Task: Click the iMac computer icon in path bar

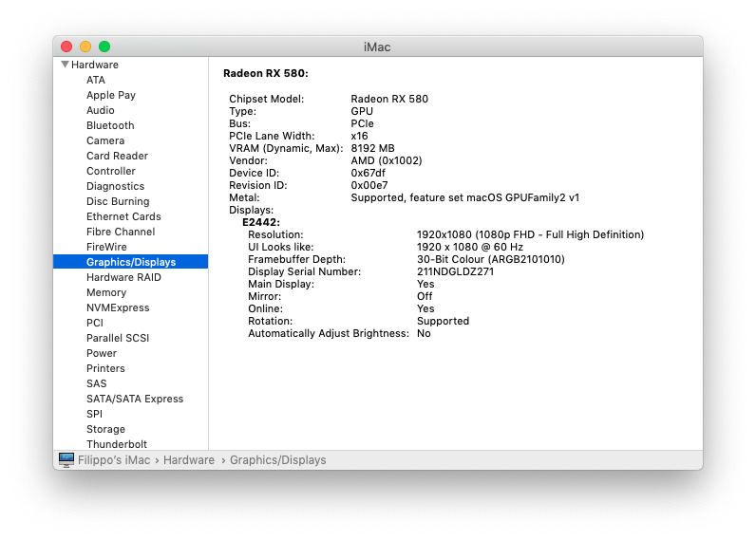Action: [x=66, y=459]
